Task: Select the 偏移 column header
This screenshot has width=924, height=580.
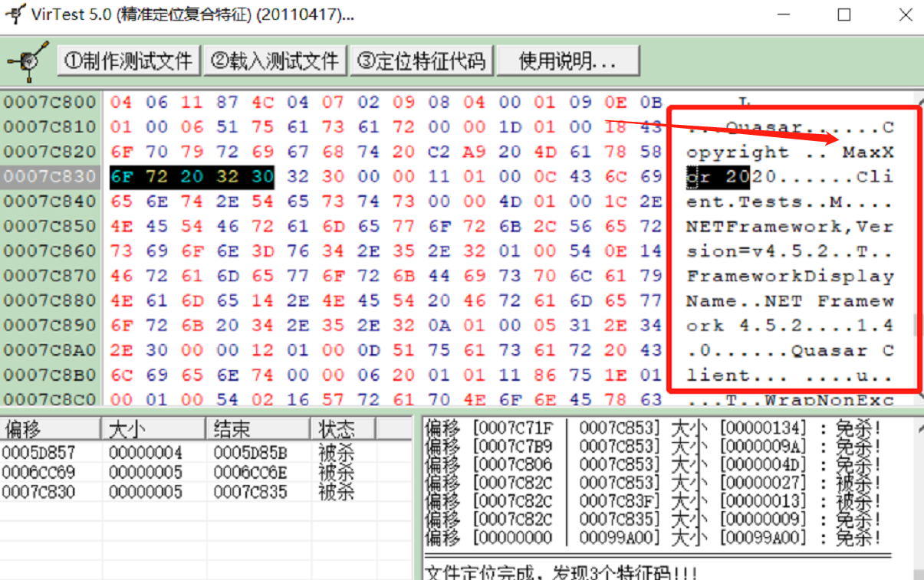Action: 50,428
